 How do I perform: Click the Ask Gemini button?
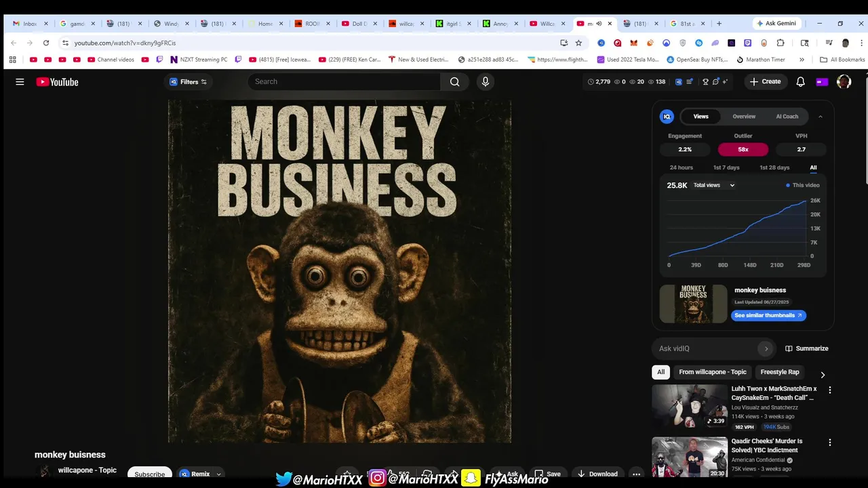pos(776,24)
